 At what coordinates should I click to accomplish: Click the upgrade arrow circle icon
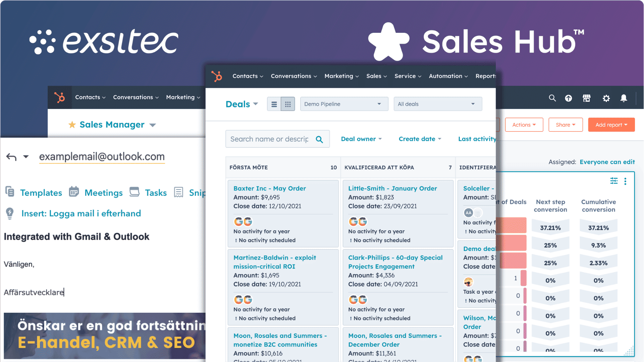[x=569, y=98]
